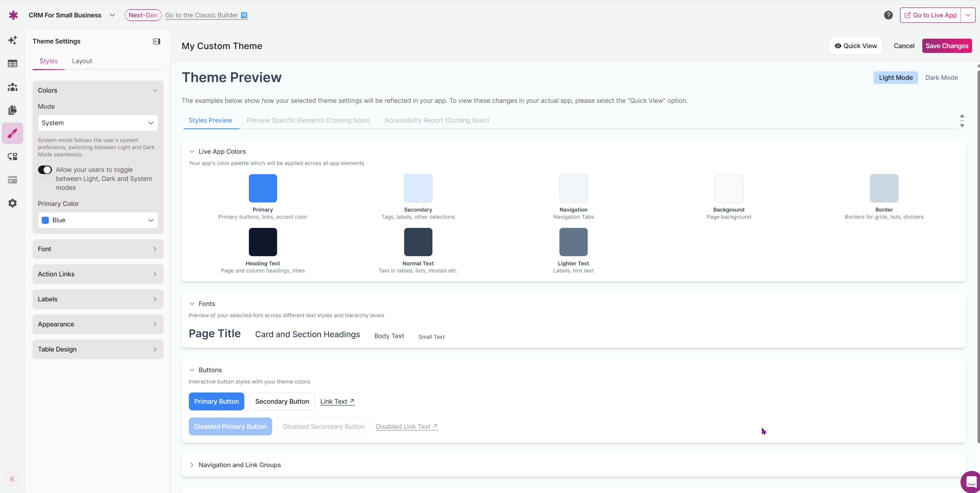
Task: Open the tables data icon in sidebar
Action: pyautogui.click(x=12, y=64)
